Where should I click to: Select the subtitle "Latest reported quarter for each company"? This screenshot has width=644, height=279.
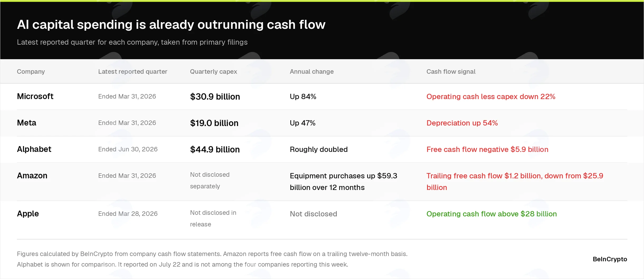pyautogui.click(x=88, y=42)
